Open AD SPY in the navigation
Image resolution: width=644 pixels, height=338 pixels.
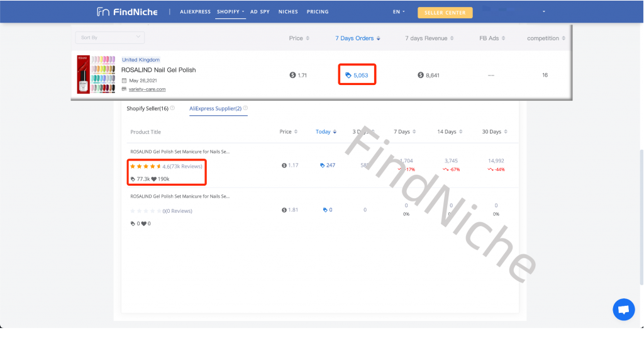pos(260,11)
